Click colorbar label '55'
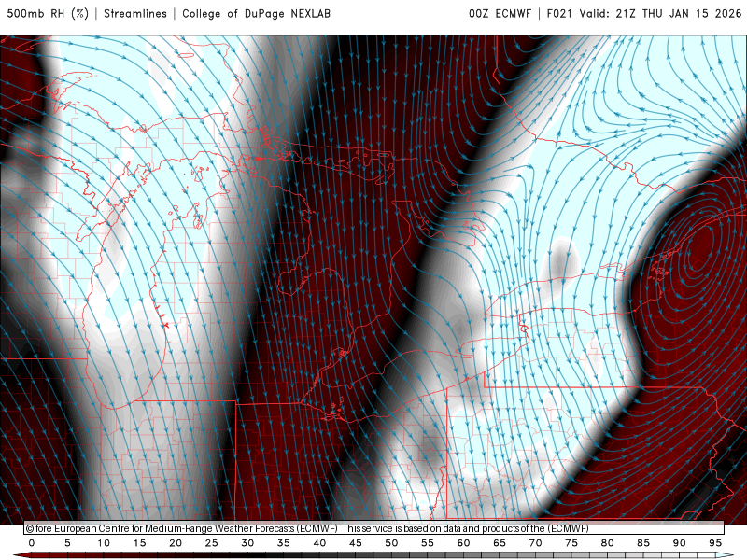This screenshot has height=560, width=747. tap(428, 543)
